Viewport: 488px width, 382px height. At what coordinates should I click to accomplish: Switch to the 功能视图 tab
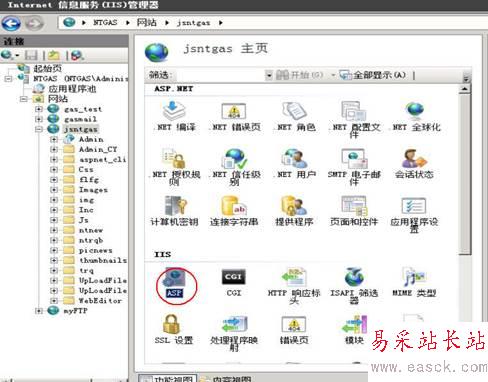(x=167, y=378)
